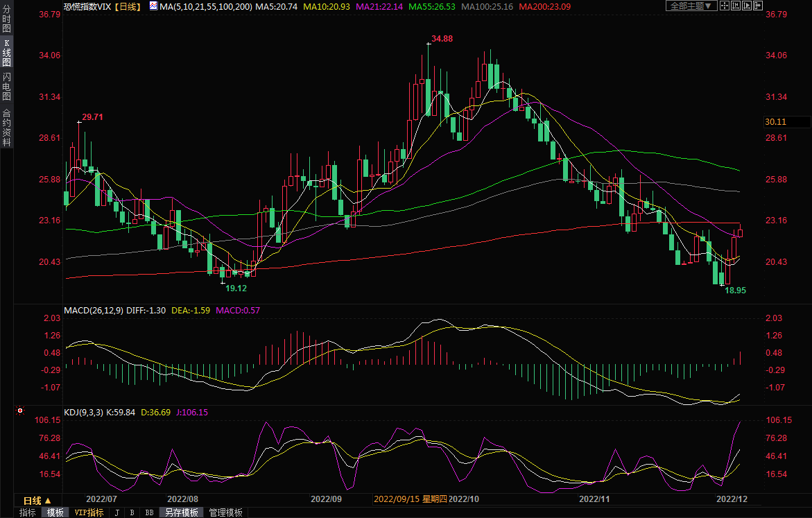Select the 指标 bottom tab
This screenshot has height=518, width=812.
pyautogui.click(x=28, y=512)
